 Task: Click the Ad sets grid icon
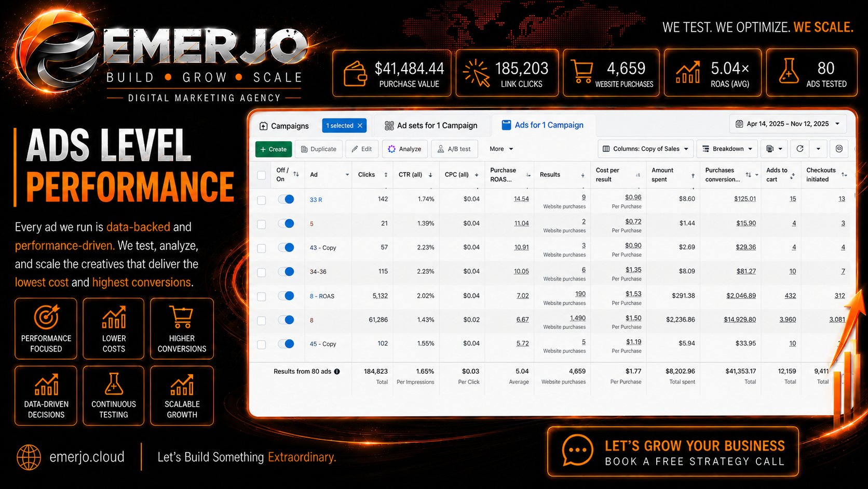coord(389,126)
